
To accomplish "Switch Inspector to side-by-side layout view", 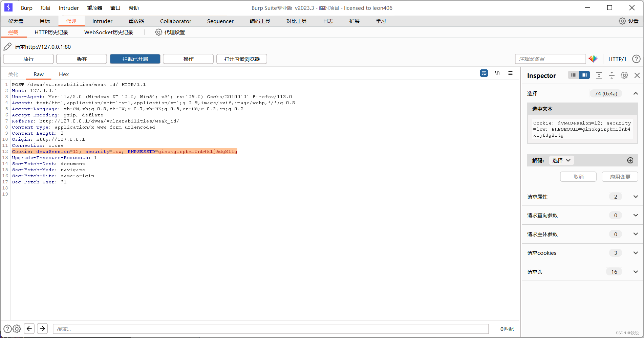I will coord(584,75).
